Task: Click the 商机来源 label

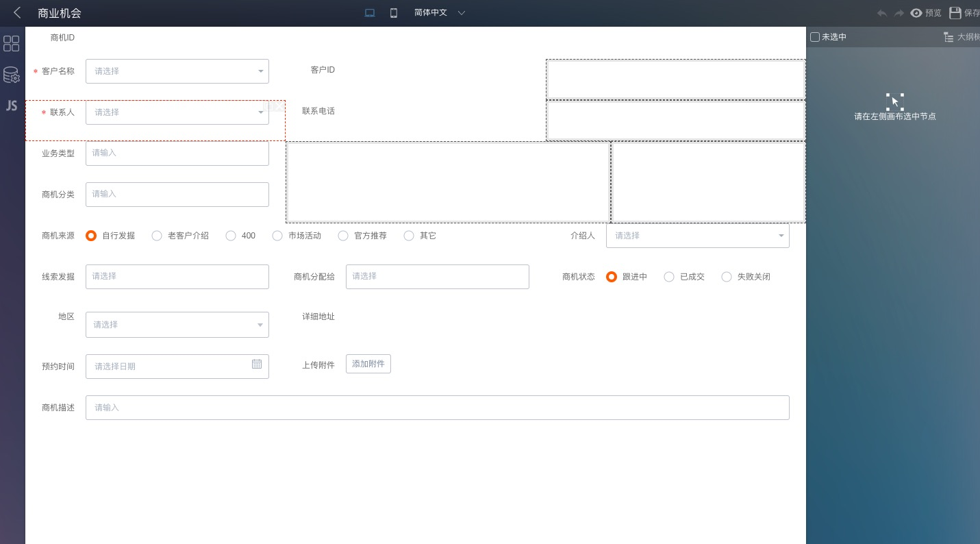Action: 58,236
